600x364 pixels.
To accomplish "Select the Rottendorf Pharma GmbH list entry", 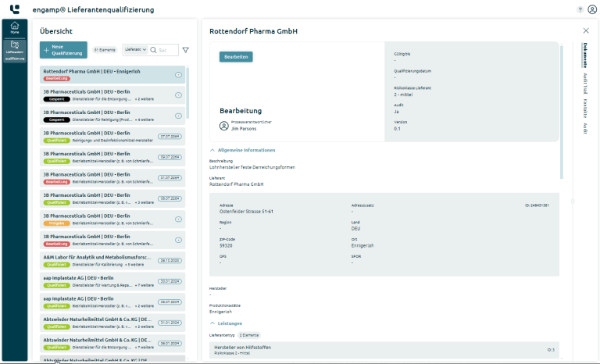I will tap(112, 75).
